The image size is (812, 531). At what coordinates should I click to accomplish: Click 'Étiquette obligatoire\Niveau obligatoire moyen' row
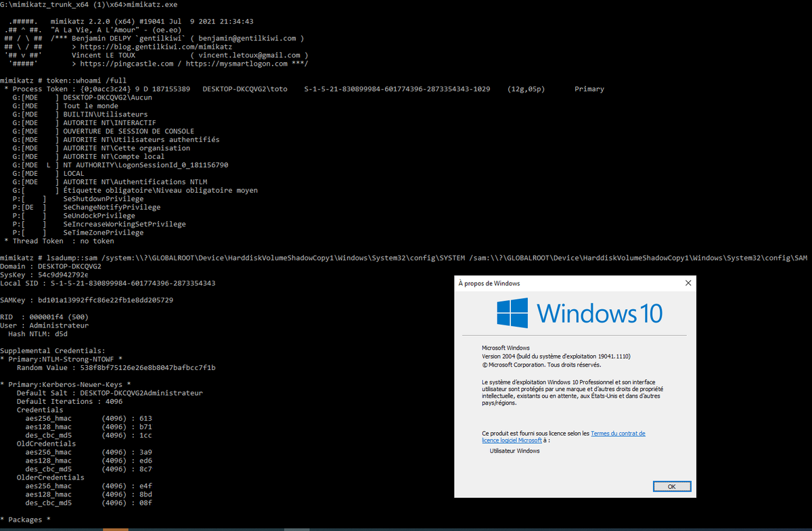point(135,191)
